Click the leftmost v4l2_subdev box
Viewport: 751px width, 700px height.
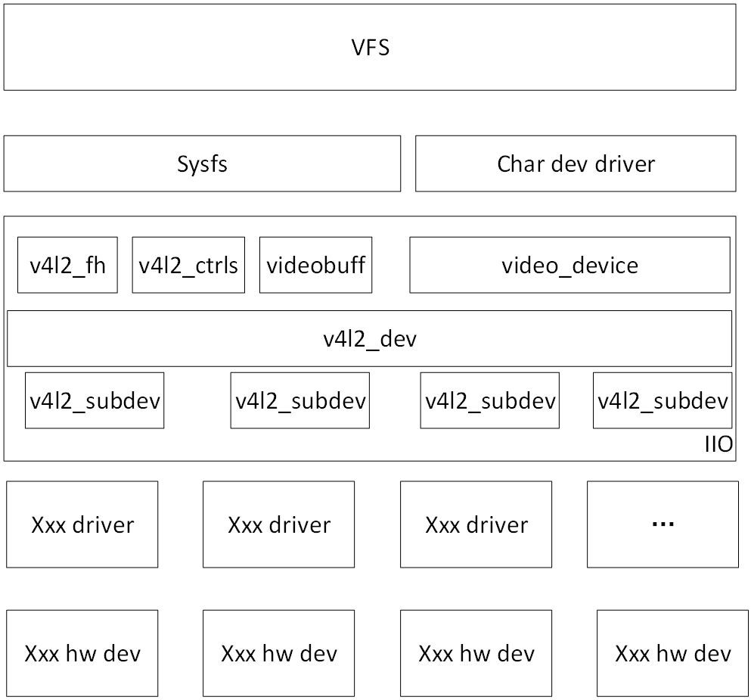95,400
